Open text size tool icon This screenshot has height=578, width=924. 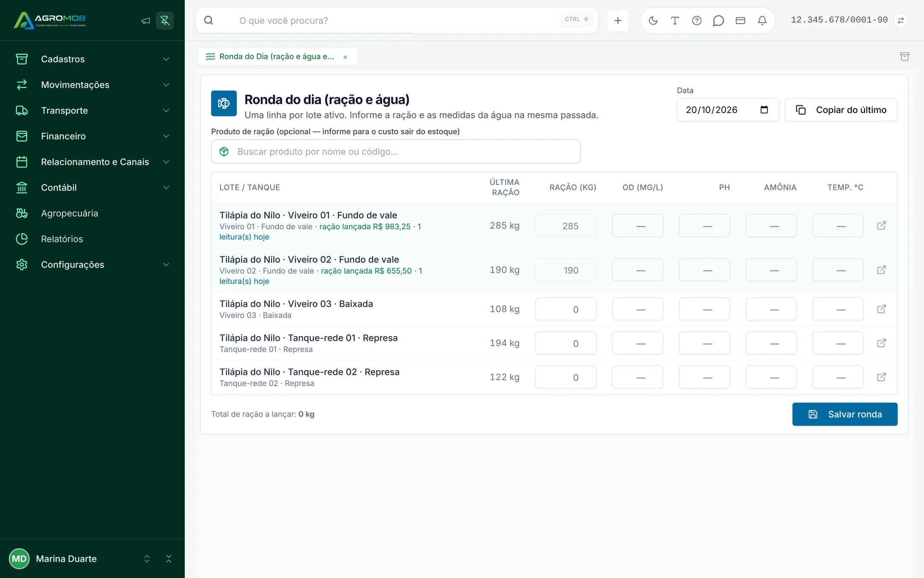(x=675, y=20)
